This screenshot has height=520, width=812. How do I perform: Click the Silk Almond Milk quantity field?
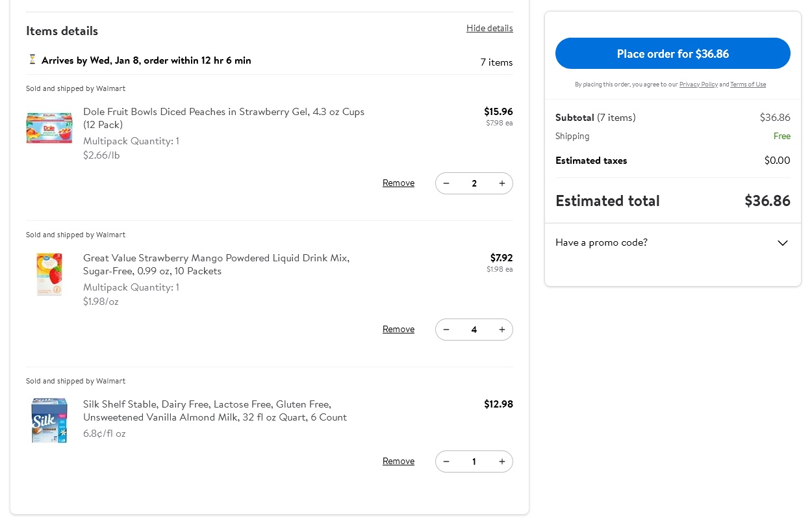474,461
